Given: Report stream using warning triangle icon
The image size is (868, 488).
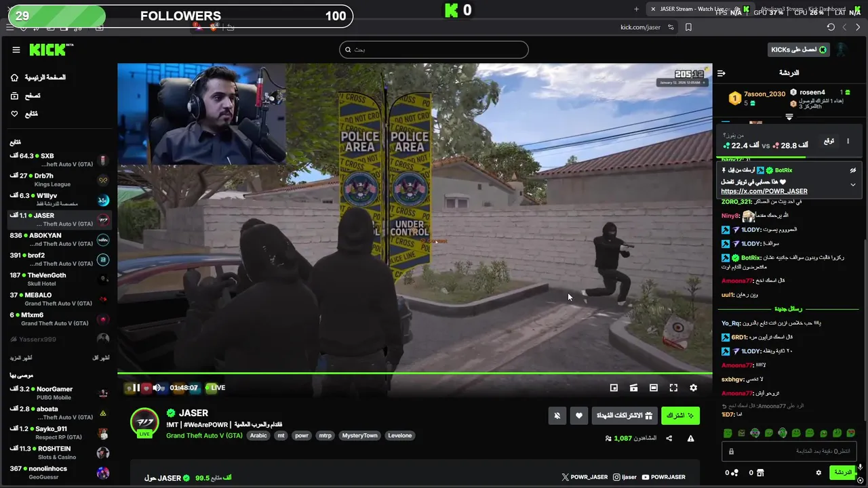Looking at the screenshot, I should (x=690, y=439).
